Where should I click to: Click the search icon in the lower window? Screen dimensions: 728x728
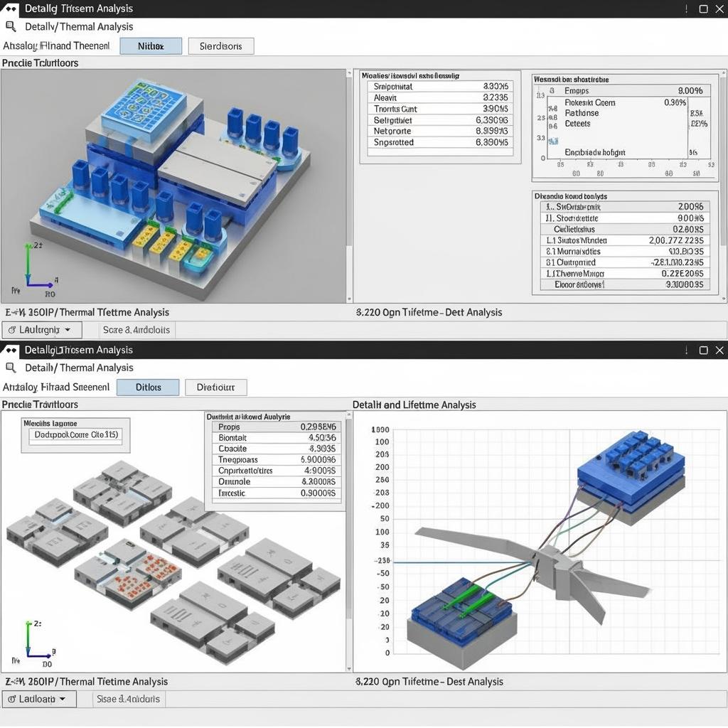click(x=11, y=368)
